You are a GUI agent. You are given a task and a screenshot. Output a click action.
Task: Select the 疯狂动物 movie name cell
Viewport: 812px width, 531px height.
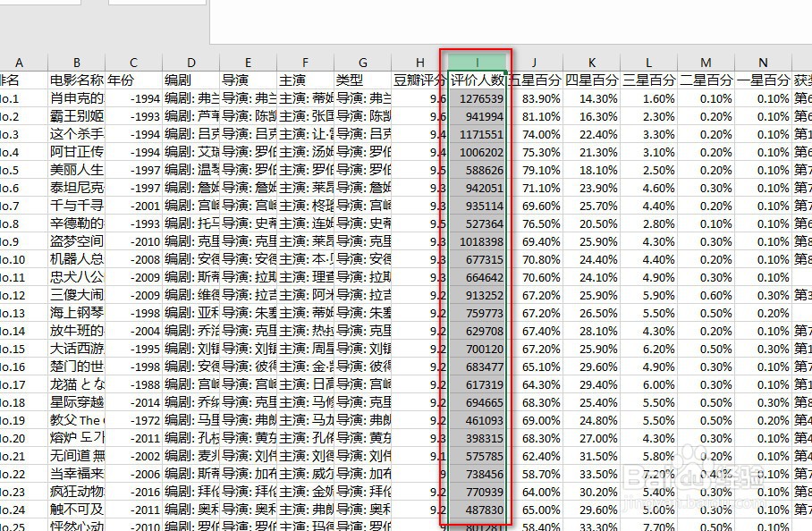77,492
